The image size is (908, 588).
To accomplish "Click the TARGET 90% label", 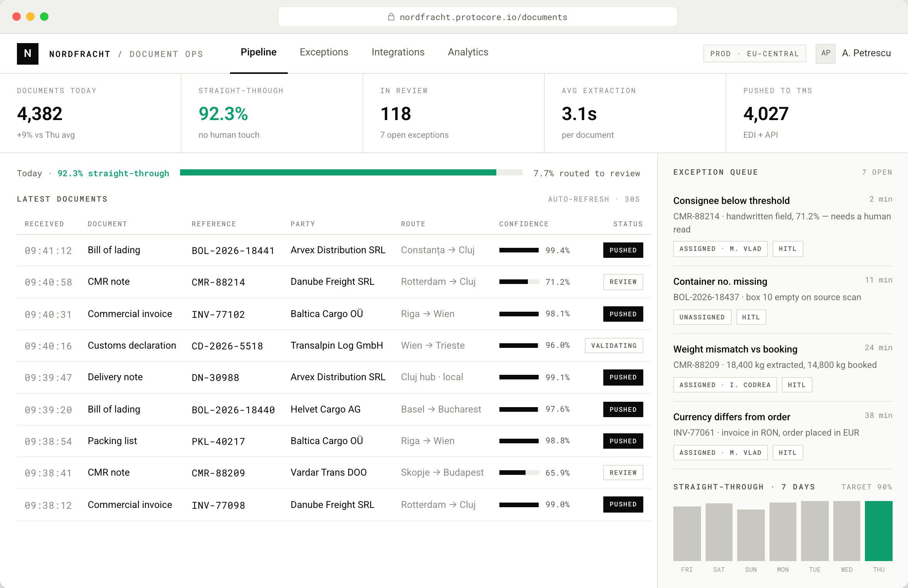I will 866,487.
